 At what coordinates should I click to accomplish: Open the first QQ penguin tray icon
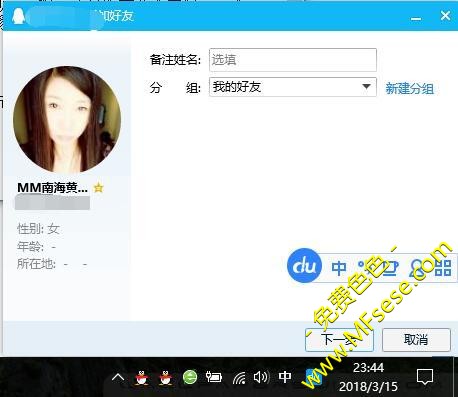point(142,378)
